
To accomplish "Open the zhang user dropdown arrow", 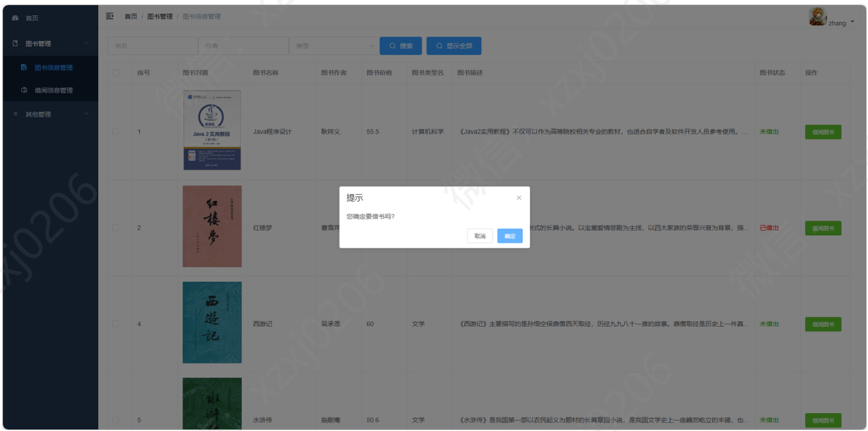I will pyautogui.click(x=853, y=22).
